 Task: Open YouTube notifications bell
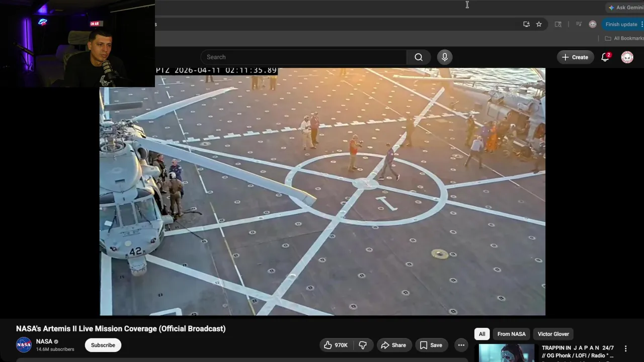[x=605, y=57]
